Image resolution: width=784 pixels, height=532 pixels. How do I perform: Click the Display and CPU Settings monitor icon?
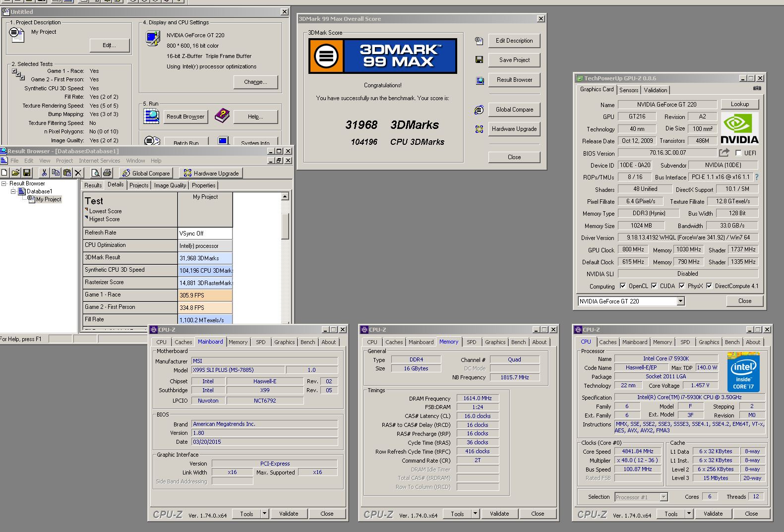click(x=153, y=38)
